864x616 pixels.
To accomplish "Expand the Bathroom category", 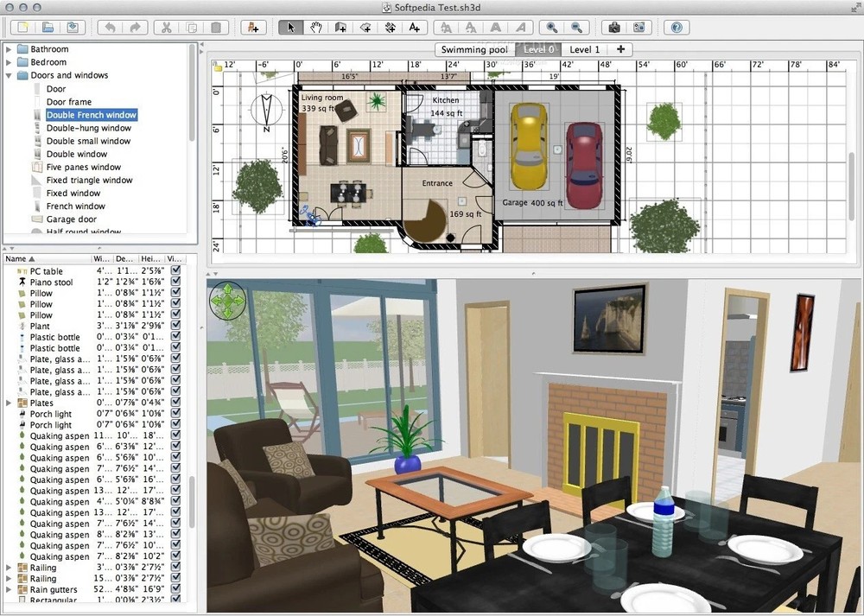I will [10, 48].
